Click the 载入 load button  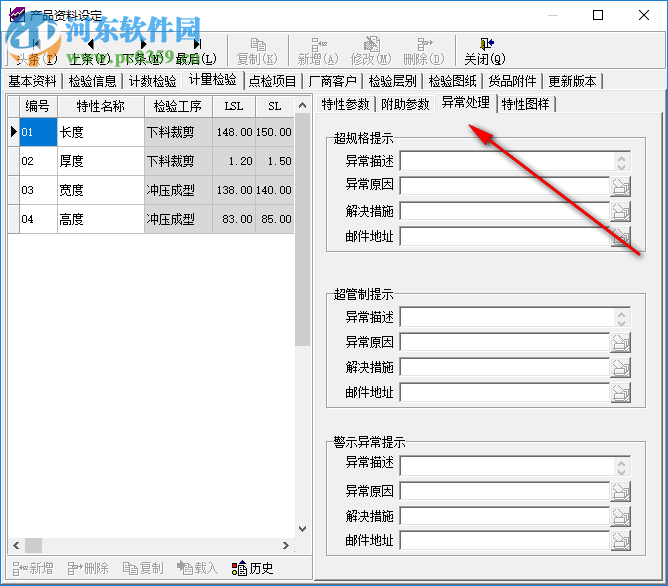198,569
